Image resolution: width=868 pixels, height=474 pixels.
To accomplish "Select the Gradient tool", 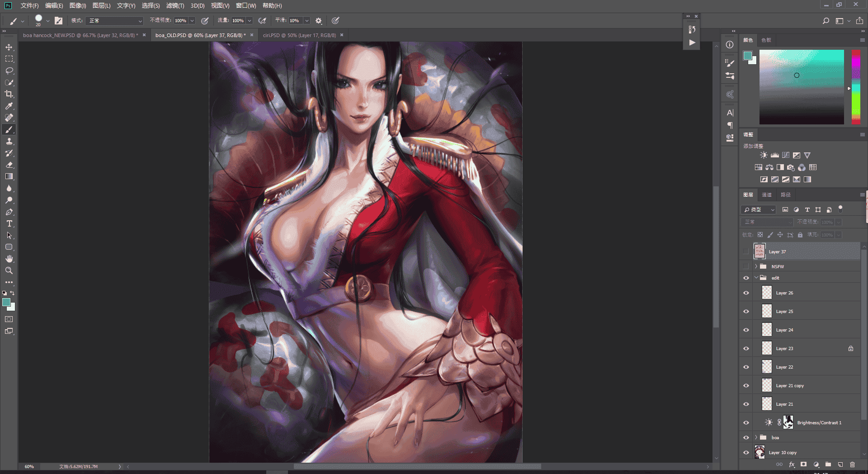I will (x=9, y=176).
